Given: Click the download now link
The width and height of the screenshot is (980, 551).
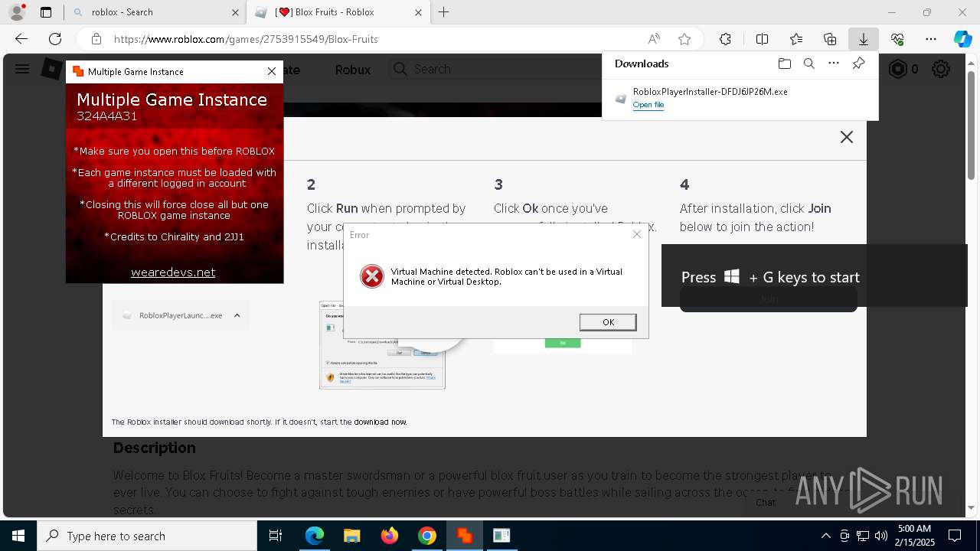Looking at the screenshot, I should [380, 422].
